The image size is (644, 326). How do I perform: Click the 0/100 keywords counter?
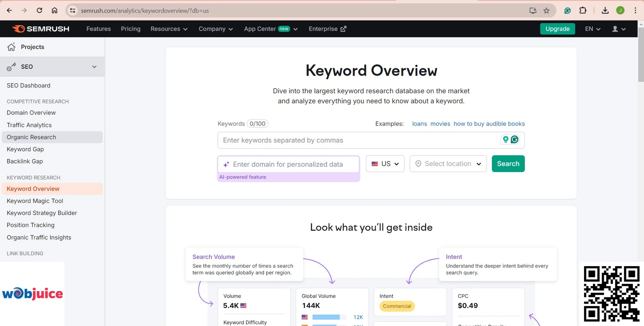[258, 124]
